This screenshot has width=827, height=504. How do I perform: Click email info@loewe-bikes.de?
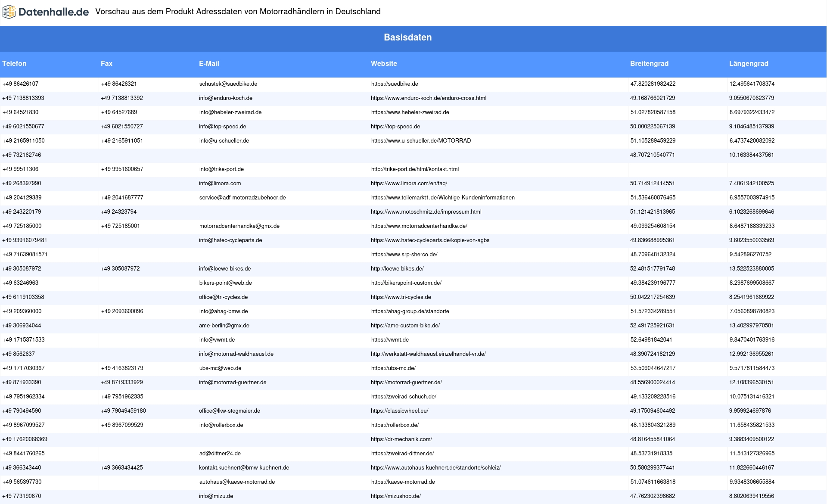225,269
